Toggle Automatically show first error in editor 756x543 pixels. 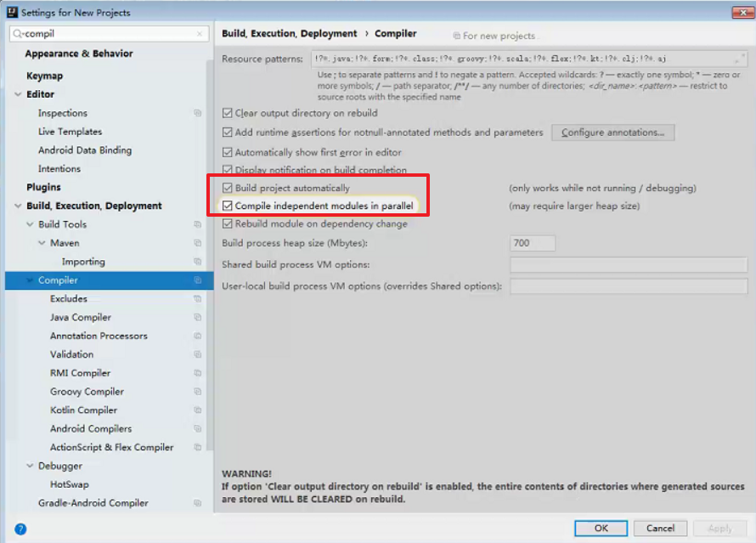click(x=227, y=152)
